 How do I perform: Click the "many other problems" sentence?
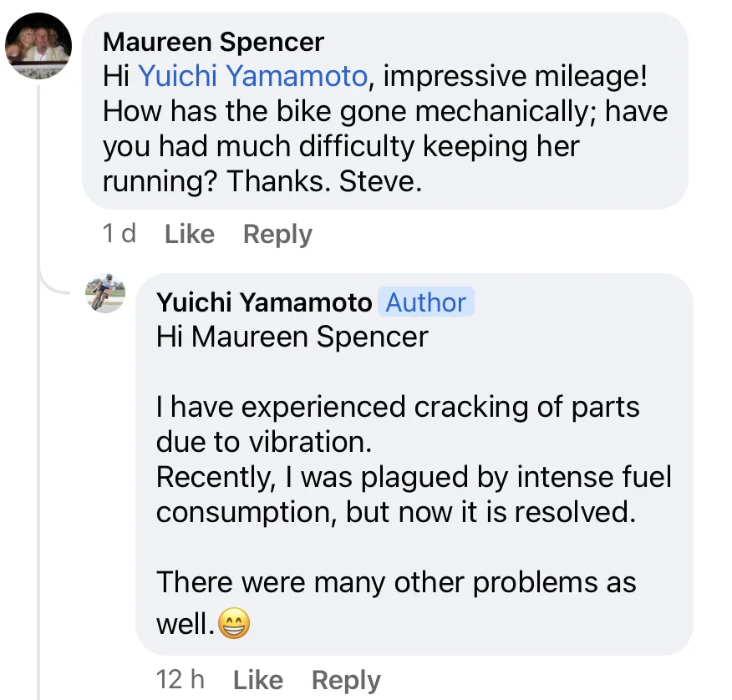(396, 581)
